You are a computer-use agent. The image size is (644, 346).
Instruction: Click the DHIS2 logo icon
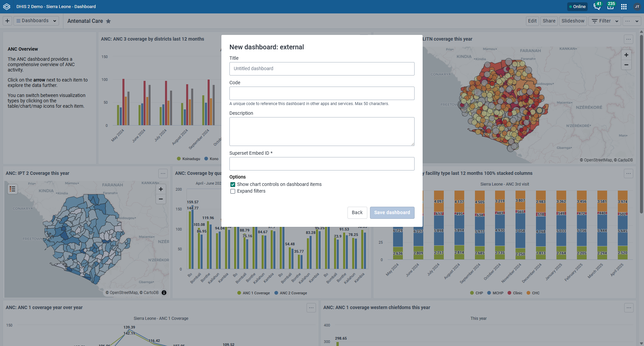[x=7, y=7]
